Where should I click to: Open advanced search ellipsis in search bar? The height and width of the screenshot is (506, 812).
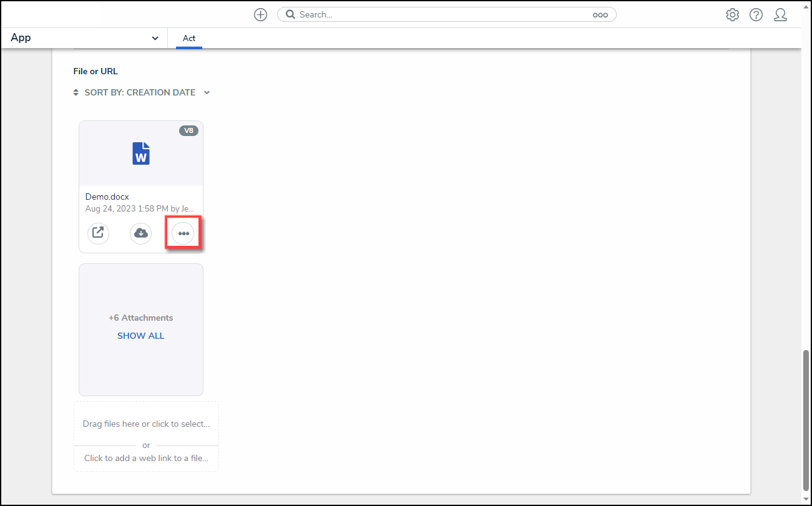pyautogui.click(x=600, y=15)
